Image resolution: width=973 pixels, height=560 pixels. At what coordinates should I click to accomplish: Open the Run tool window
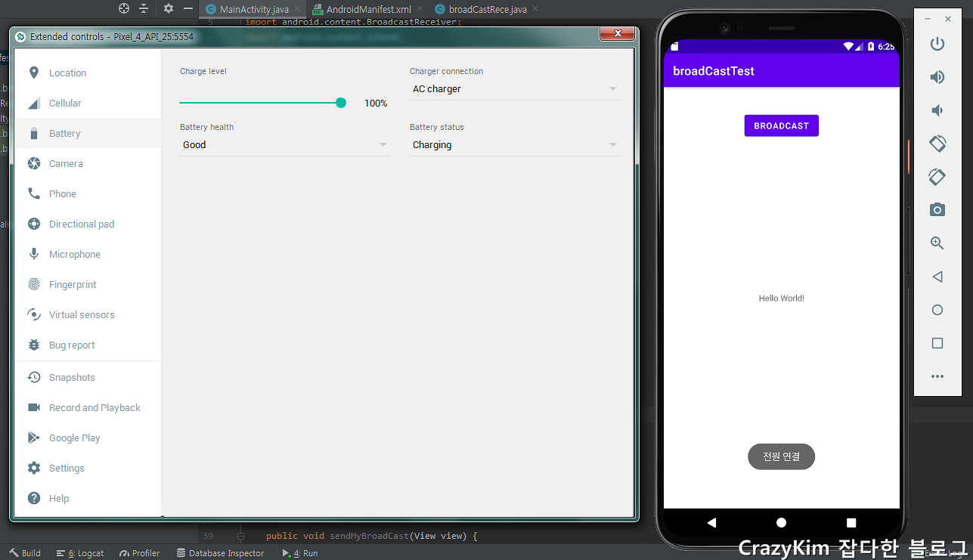click(x=299, y=553)
